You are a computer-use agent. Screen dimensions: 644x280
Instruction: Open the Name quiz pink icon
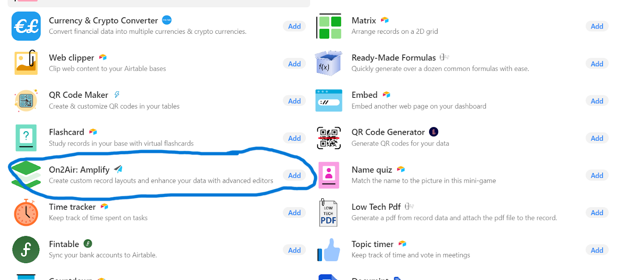[329, 175]
